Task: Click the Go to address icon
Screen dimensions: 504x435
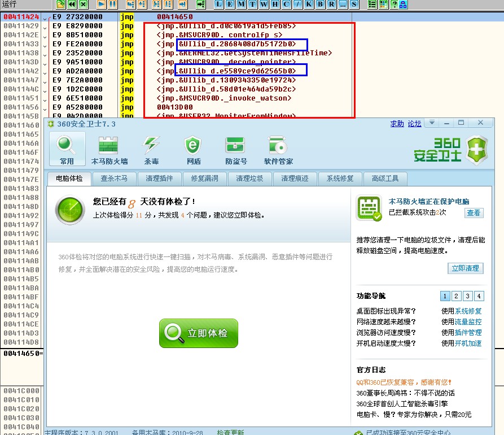Action: coord(201,4)
